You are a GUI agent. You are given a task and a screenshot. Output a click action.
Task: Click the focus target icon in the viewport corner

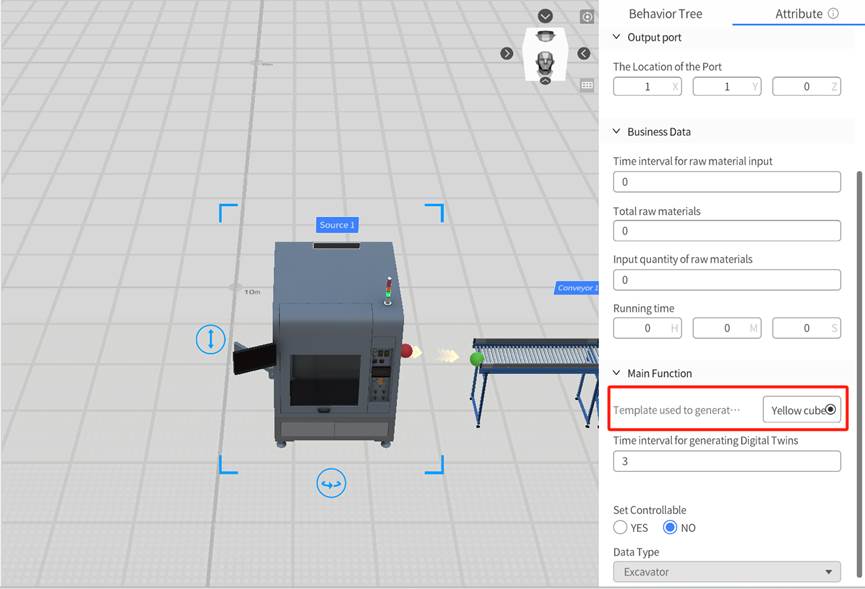click(x=588, y=17)
